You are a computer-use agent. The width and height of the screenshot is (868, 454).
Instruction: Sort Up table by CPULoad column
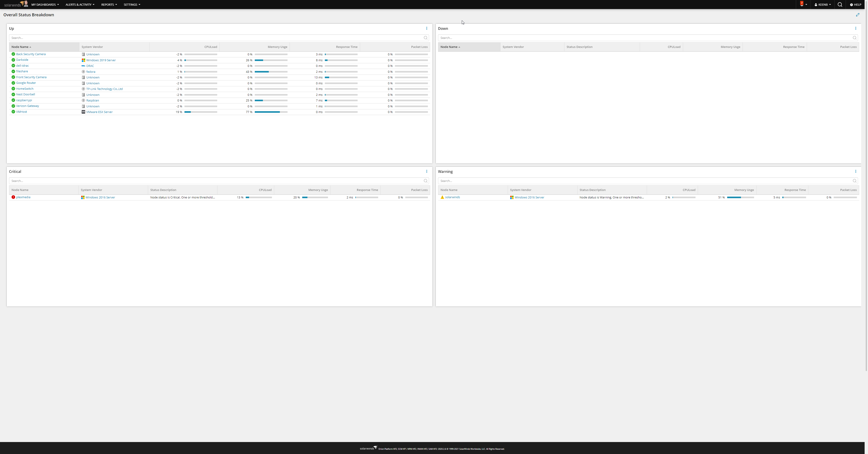click(211, 47)
